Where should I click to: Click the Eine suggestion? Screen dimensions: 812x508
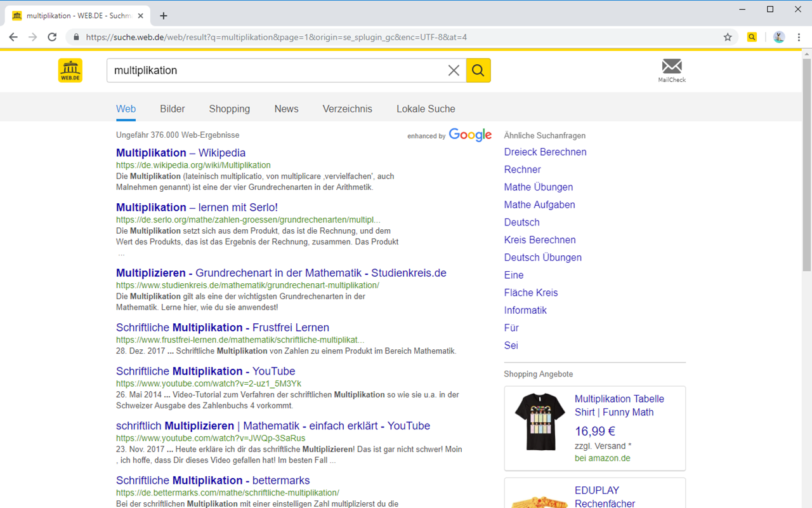pos(514,275)
